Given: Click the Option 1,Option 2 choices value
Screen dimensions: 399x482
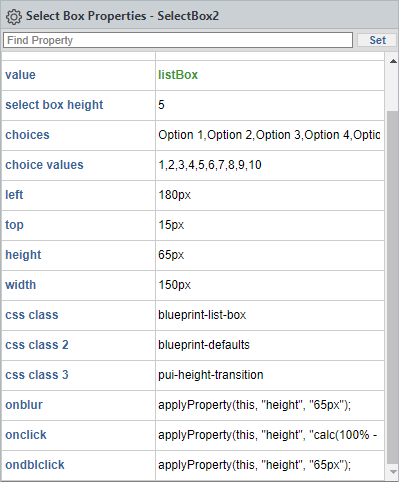Looking at the screenshot, I should point(270,135).
